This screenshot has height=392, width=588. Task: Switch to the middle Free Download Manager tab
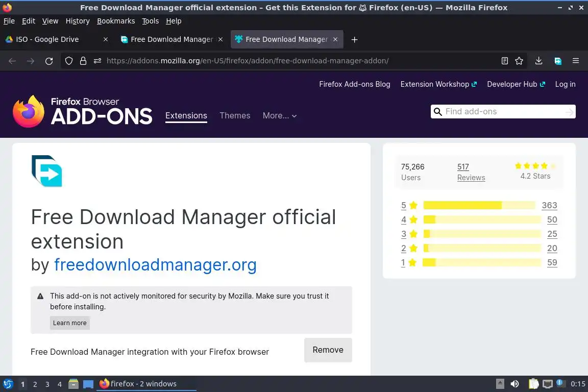(x=171, y=39)
